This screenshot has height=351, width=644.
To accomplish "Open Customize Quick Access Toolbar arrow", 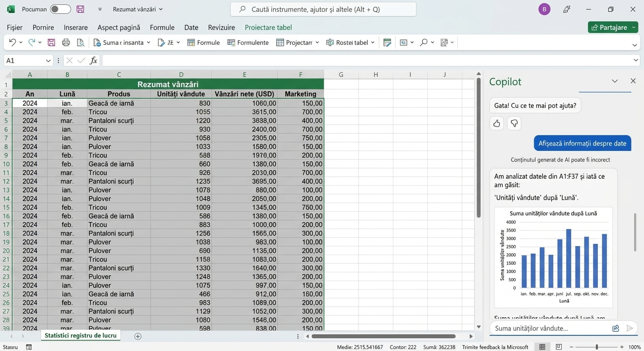I will [x=100, y=9].
